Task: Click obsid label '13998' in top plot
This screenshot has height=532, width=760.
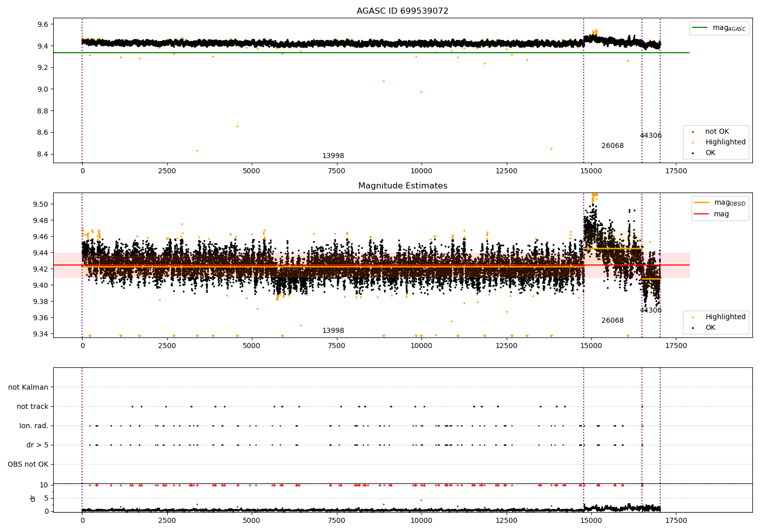Action: [333, 156]
